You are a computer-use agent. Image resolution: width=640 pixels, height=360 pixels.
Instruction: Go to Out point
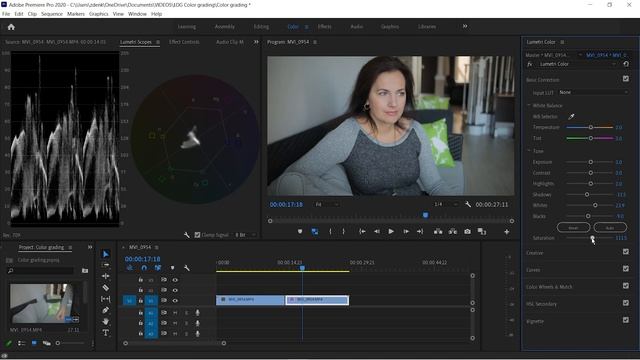(x=420, y=231)
